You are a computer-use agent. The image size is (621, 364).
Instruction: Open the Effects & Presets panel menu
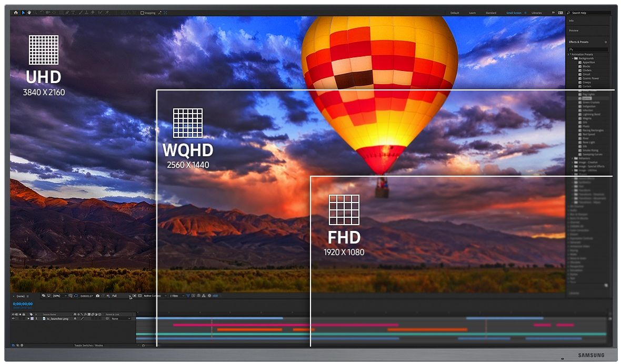coord(606,42)
